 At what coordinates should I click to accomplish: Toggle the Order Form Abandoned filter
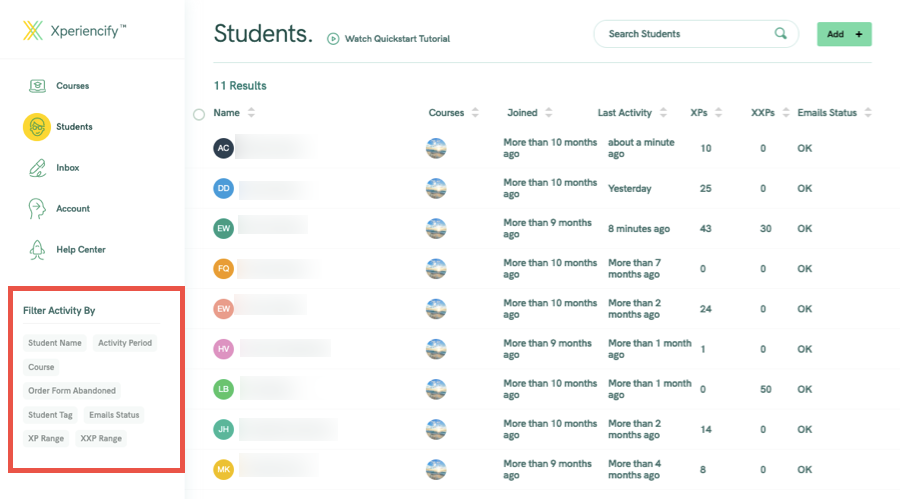(x=72, y=390)
